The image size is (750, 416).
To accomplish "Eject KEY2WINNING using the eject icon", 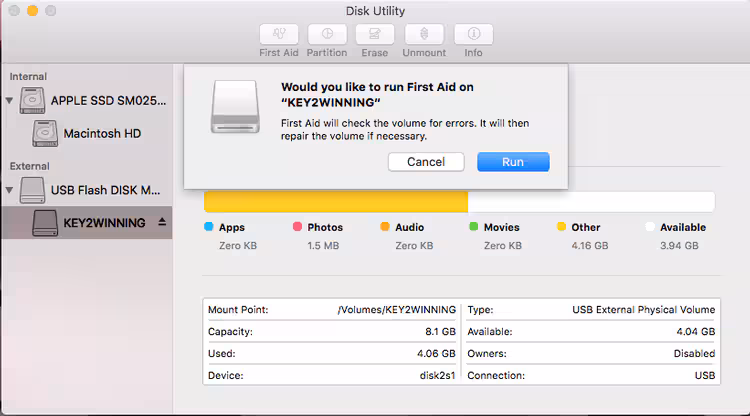I will coord(162,222).
